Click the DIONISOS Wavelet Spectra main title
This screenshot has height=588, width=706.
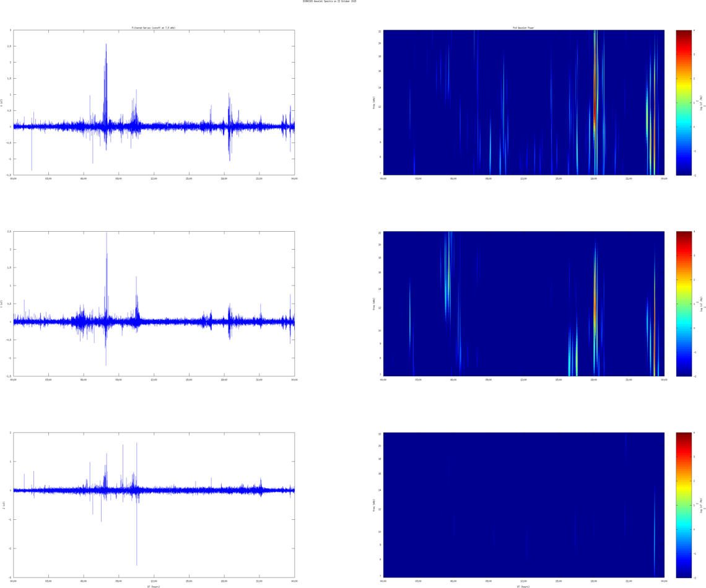point(329,1)
